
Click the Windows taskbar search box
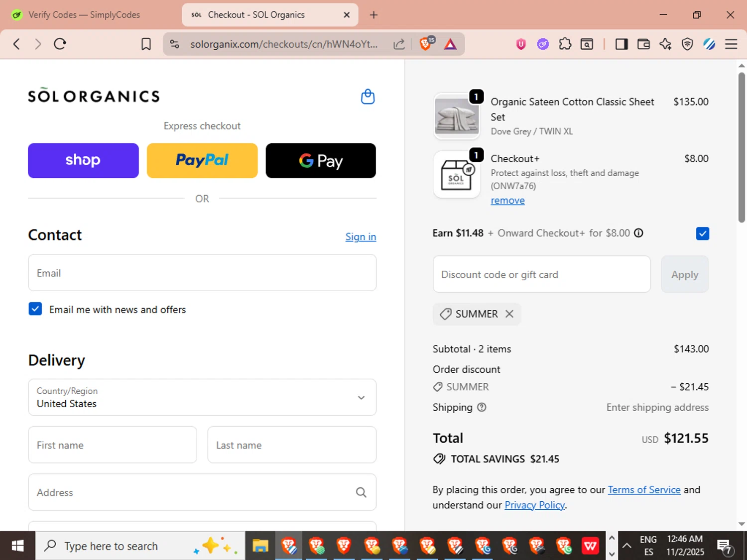[x=140, y=546]
